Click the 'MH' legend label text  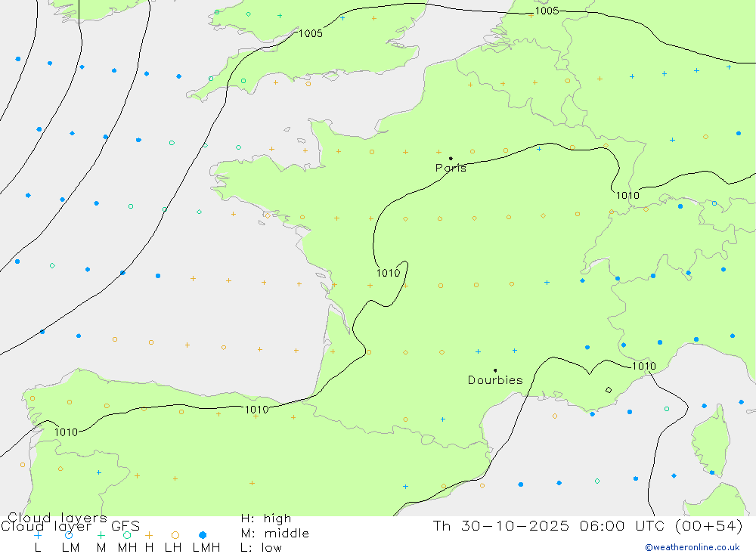pyautogui.click(x=127, y=548)
